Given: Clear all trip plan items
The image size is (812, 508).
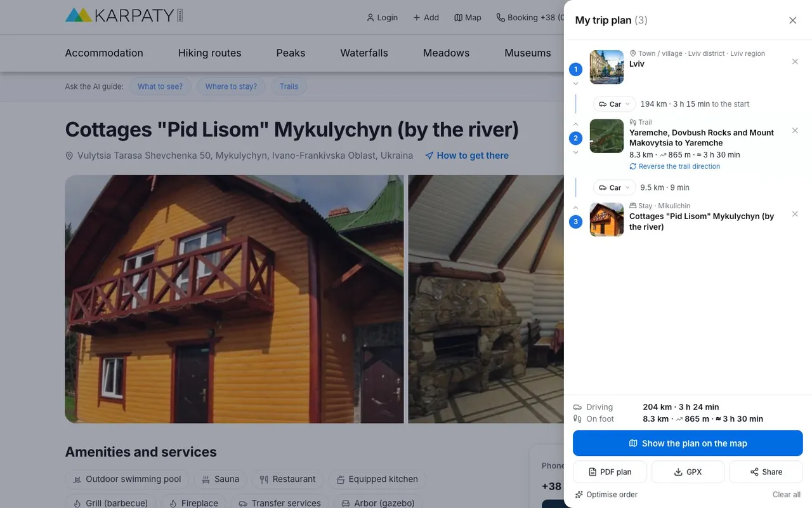Looking at the screenshot, I should tap(786, 495).
